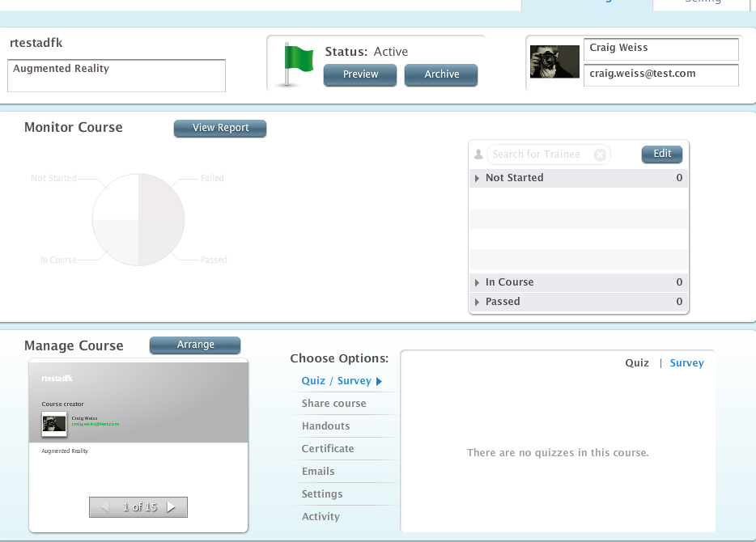Viewport: 756px width, 542px height.
Task: Switch to the Survey tab
Action: click(686, 363)
